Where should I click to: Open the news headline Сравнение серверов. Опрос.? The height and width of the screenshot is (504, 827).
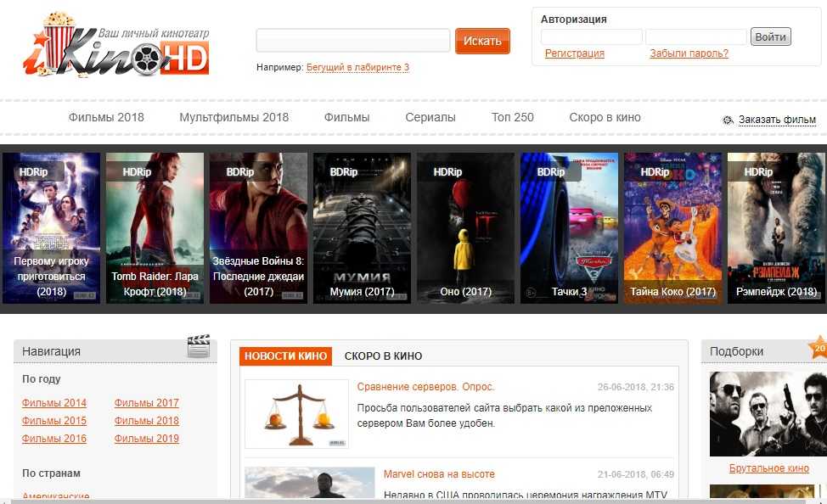coord(425,386)
